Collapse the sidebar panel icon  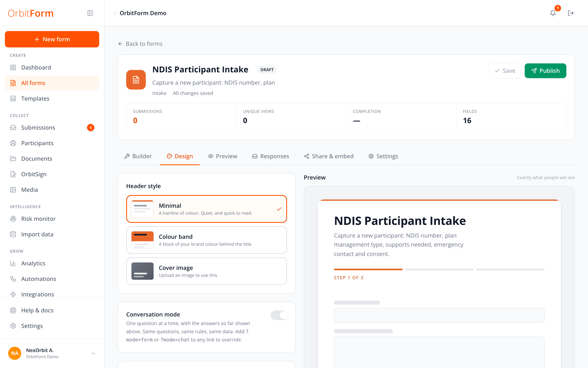[90, 13]
